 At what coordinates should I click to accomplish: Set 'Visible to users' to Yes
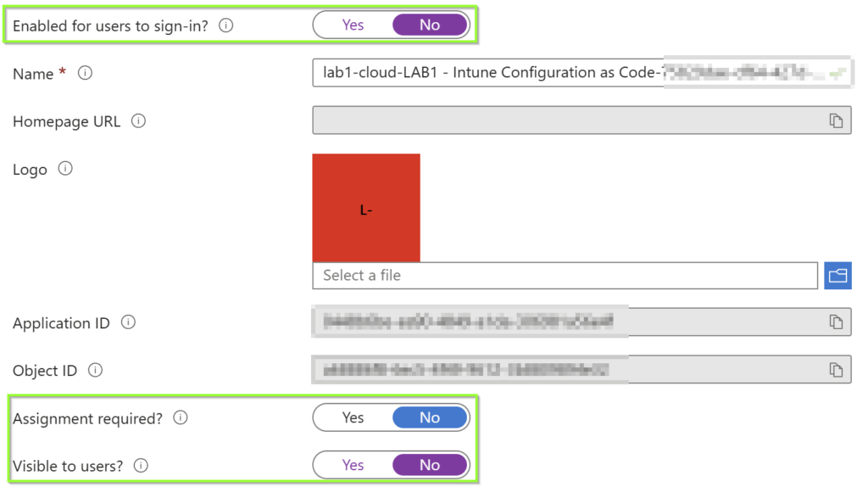point(353,465)
